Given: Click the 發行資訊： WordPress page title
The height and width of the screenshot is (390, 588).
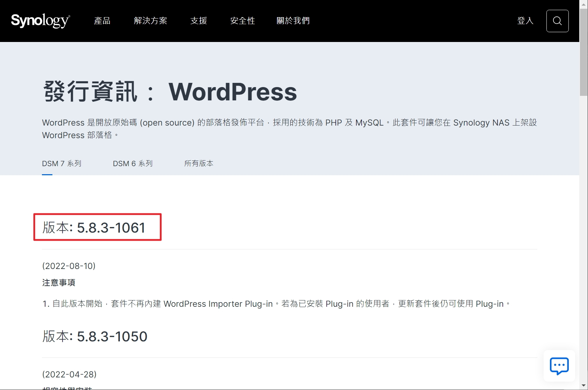Looking at the screenshot, I should coord(170,92).
